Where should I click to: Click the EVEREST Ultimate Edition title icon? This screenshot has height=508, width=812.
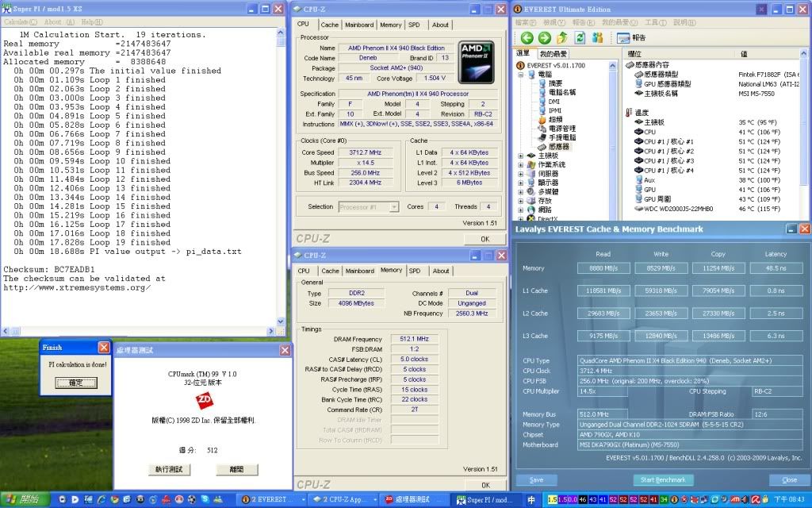click(517, 9)
